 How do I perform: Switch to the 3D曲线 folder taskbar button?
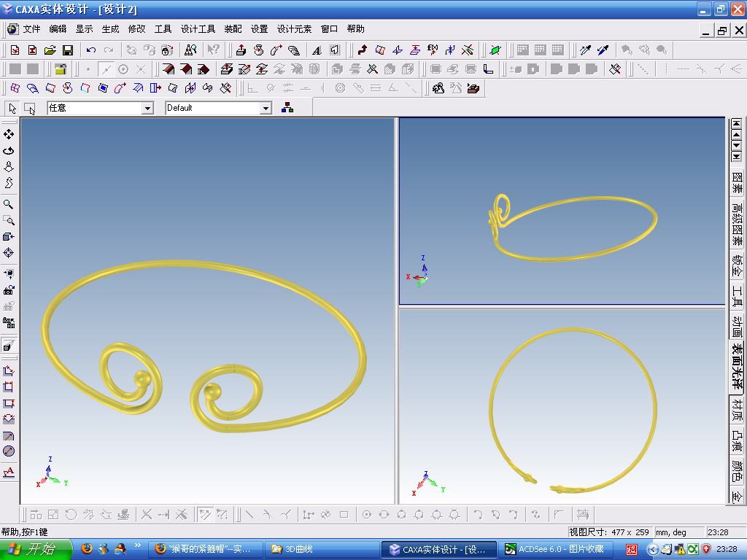pyautogui.click(x=322, y=550)
